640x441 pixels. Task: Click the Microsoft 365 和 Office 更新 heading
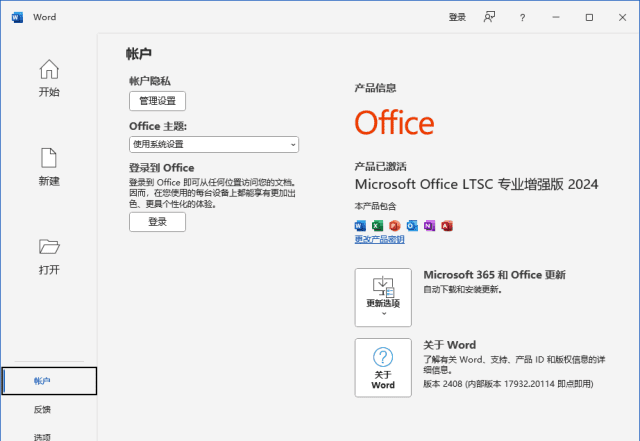tap(495, 275)
